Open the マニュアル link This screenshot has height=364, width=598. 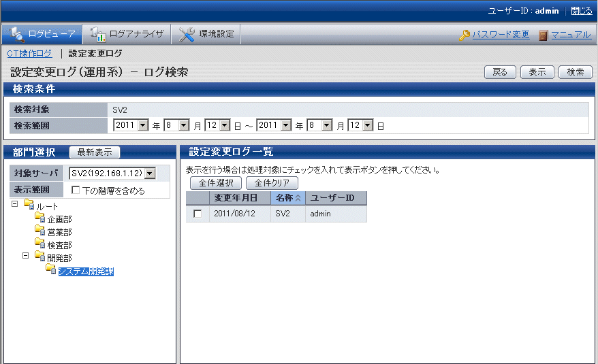(571, 35)
